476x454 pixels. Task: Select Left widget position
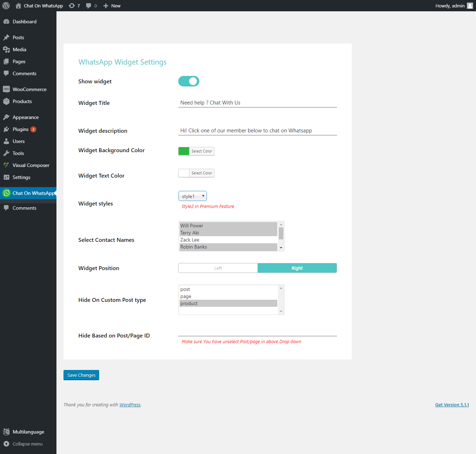pyautogui.click(x=218, y=268)
